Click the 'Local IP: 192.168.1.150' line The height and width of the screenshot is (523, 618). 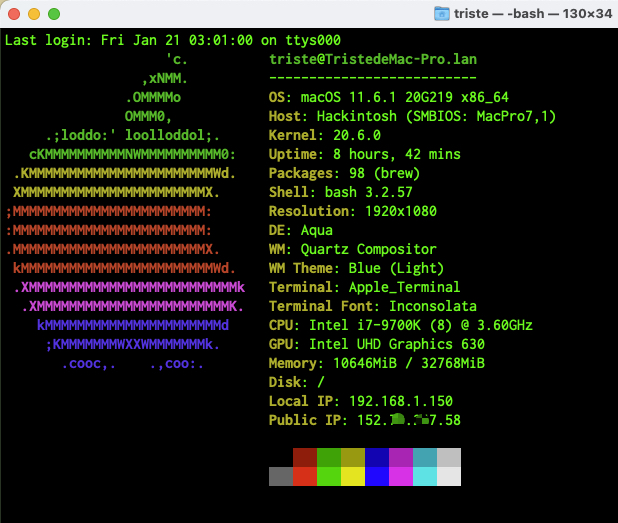[361, 401]
